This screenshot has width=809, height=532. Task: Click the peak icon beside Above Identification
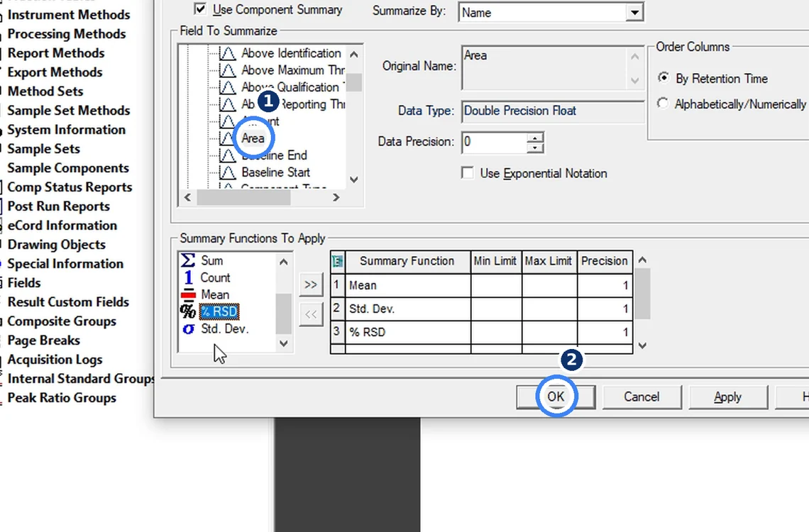point(228,53)
